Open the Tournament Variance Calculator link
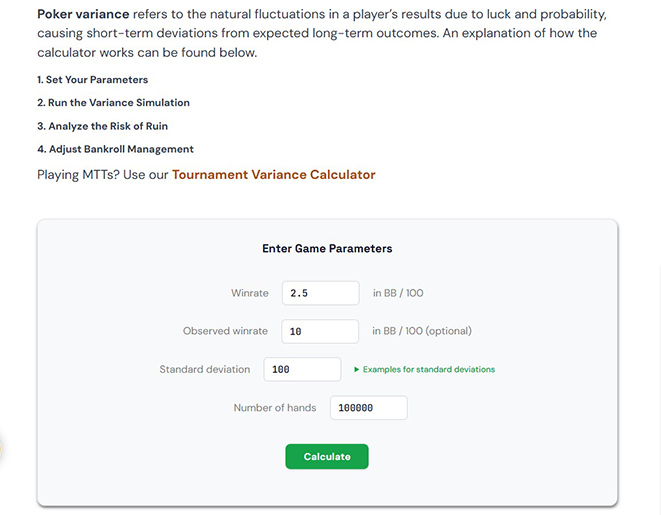 tap(273, 174)
